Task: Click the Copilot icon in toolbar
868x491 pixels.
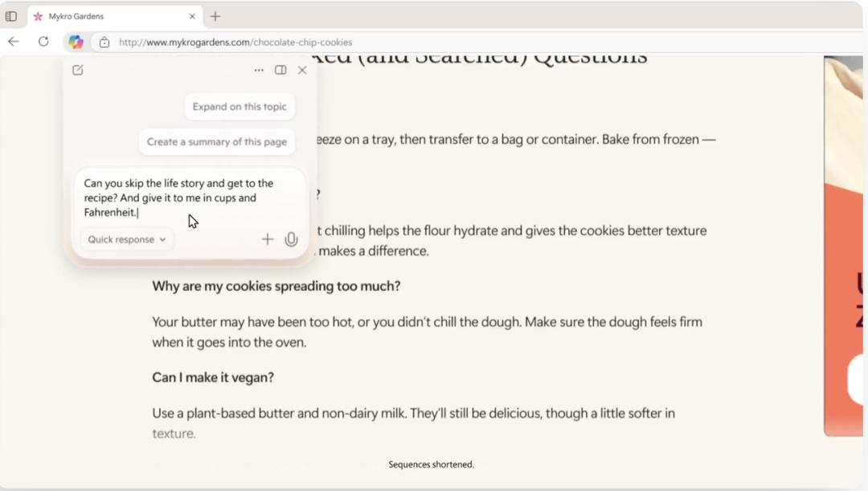Action: pos(76,42)
